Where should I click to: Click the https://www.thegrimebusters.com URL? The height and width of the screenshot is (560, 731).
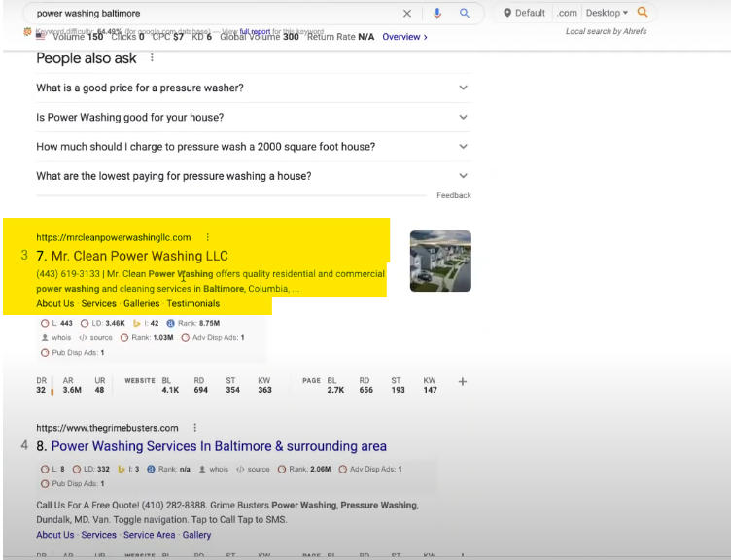point(107,428)
